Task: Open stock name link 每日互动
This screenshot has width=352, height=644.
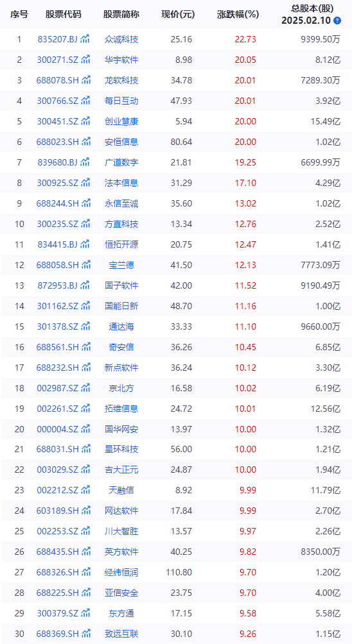Action: tap(121, 101)
